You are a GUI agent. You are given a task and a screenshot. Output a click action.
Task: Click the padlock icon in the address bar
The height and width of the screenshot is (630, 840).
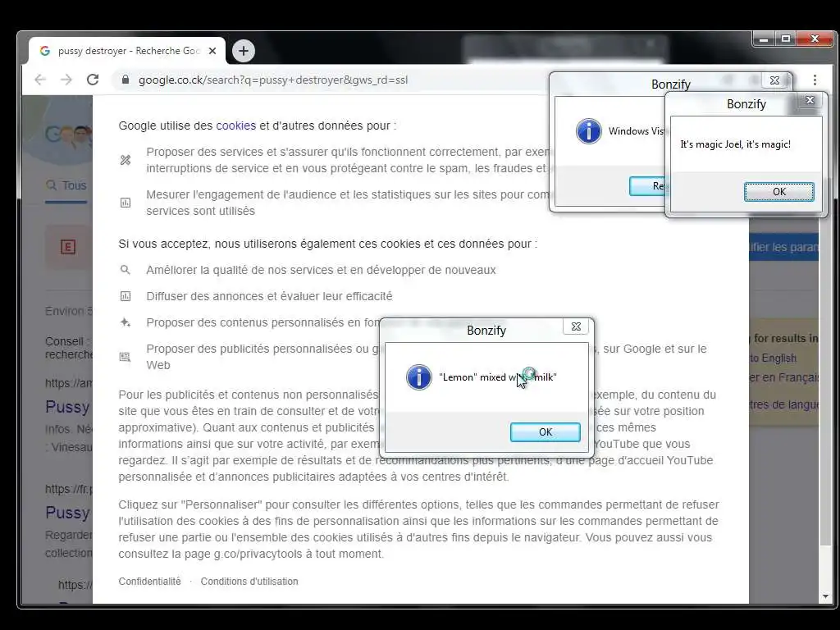pos(126,80)
